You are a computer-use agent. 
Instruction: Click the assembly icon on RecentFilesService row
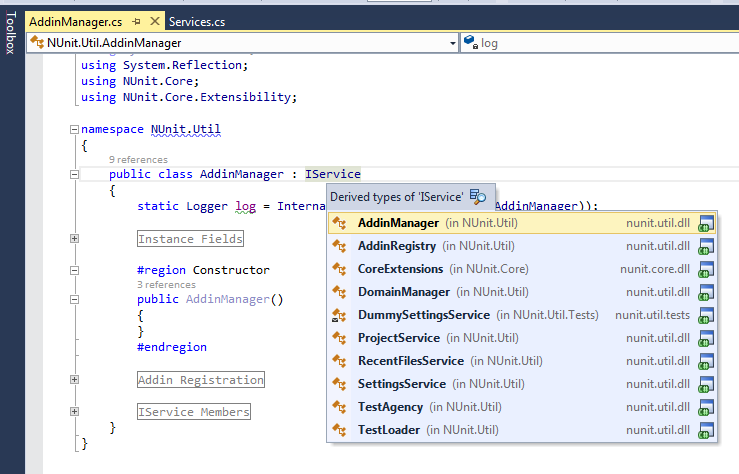(x=706, y=361)
